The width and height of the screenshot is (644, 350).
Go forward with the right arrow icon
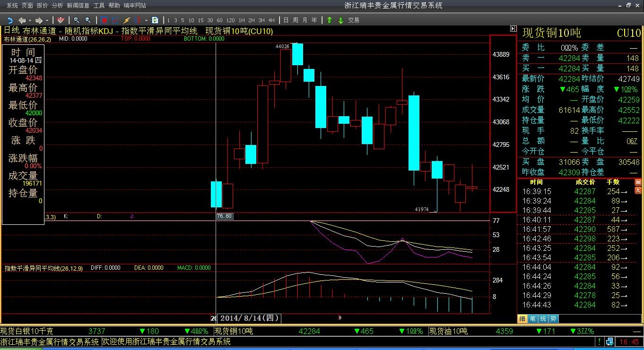39,20
